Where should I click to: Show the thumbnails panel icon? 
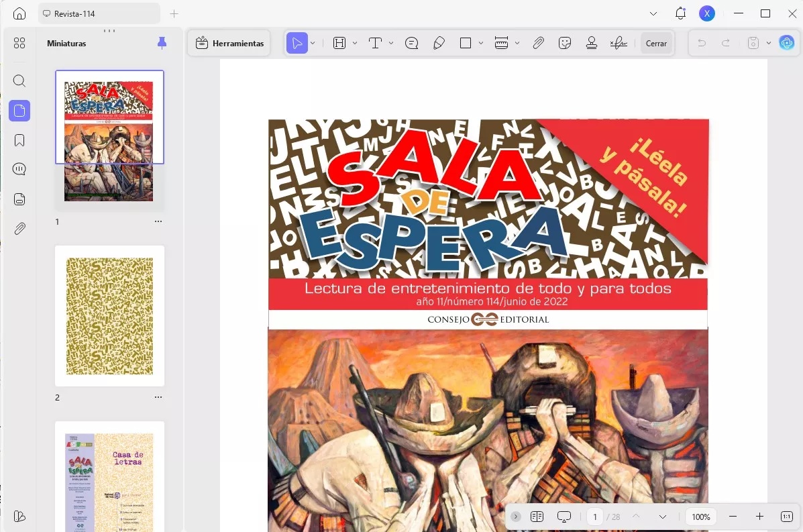pyautogui.click(x=19, y=111)
